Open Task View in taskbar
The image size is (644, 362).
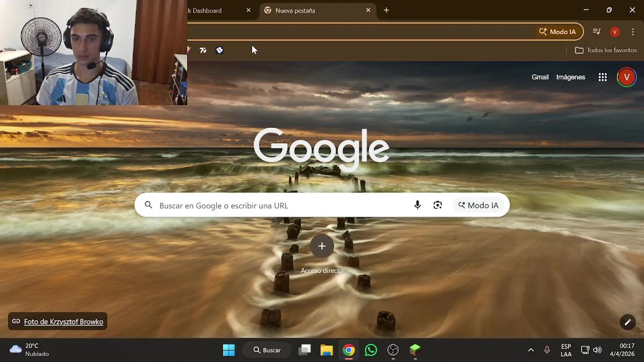(x=304, y=350)
